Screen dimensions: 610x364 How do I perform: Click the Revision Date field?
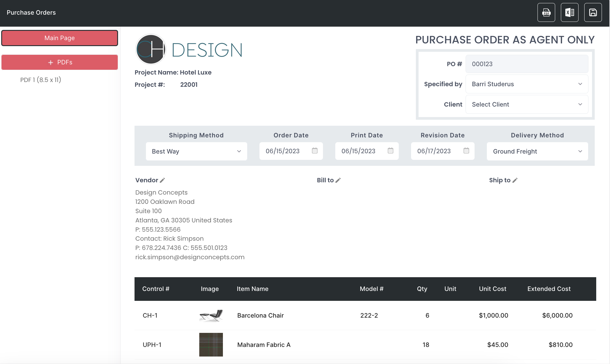coord(443,151)
